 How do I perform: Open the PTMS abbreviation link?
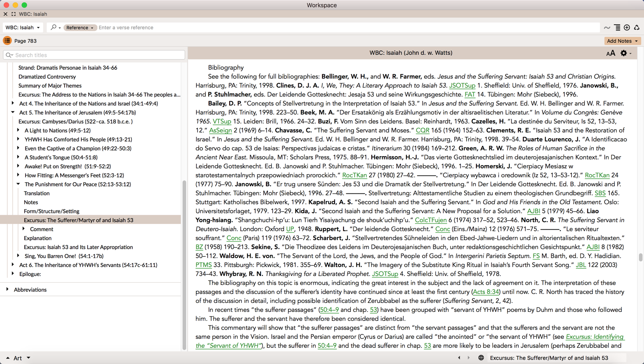point(204,265)
